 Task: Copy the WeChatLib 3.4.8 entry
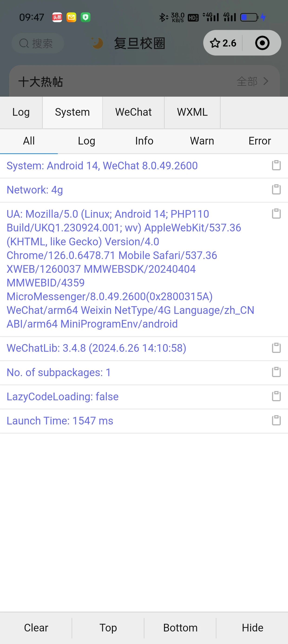pos(276,348)
